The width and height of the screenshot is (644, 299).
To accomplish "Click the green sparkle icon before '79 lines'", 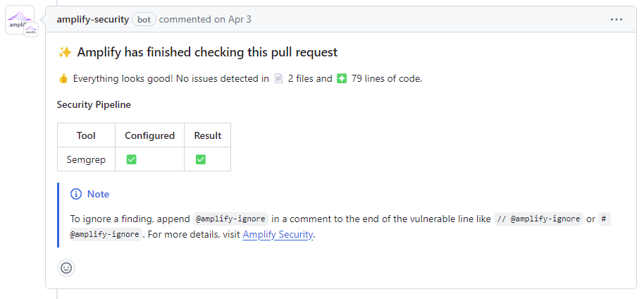I will (342, 78).
